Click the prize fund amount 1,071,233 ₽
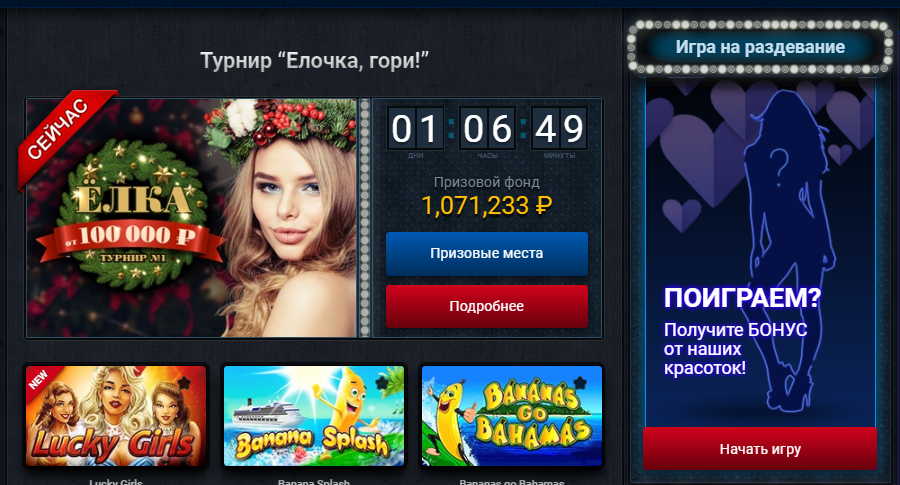This screenshot has width=900, height=485. [x=487, y=205]
